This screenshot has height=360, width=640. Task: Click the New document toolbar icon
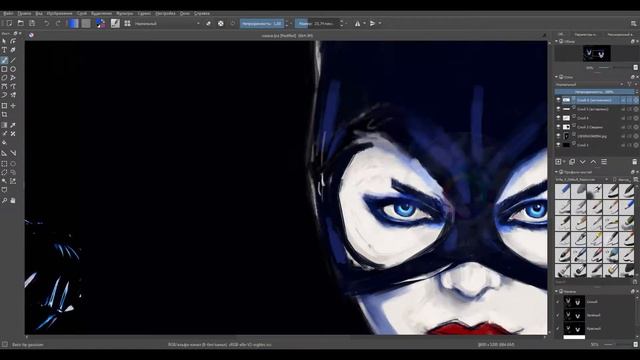9,23
